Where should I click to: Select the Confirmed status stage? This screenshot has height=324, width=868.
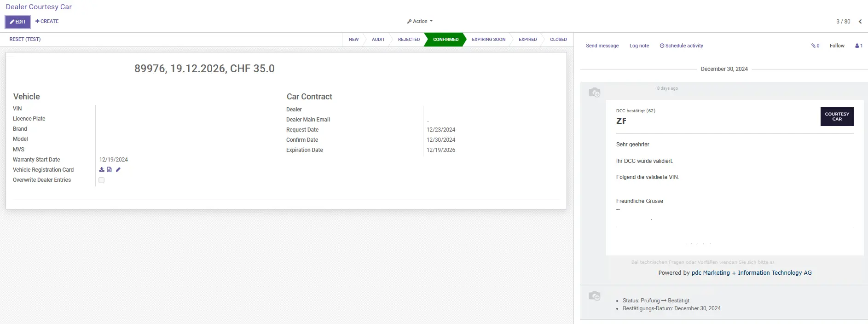[x=446, y=40]
